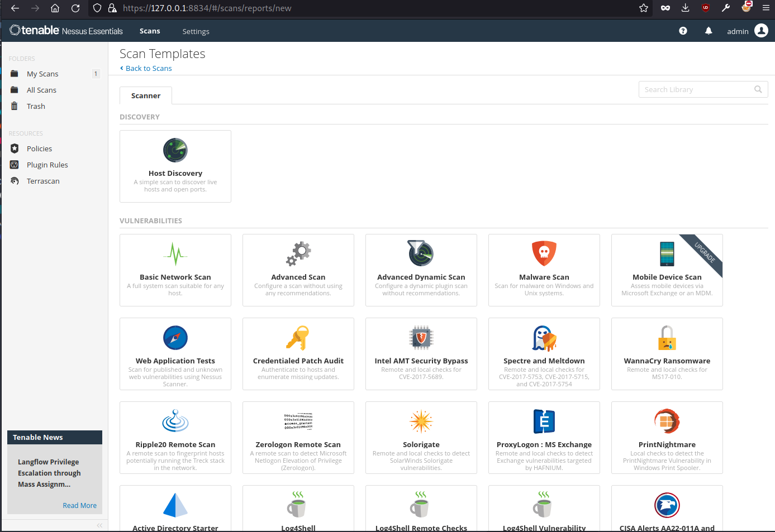Open the PrintNightmare scan template
Screen dimensions: 775x532
(x=667, y=438)
